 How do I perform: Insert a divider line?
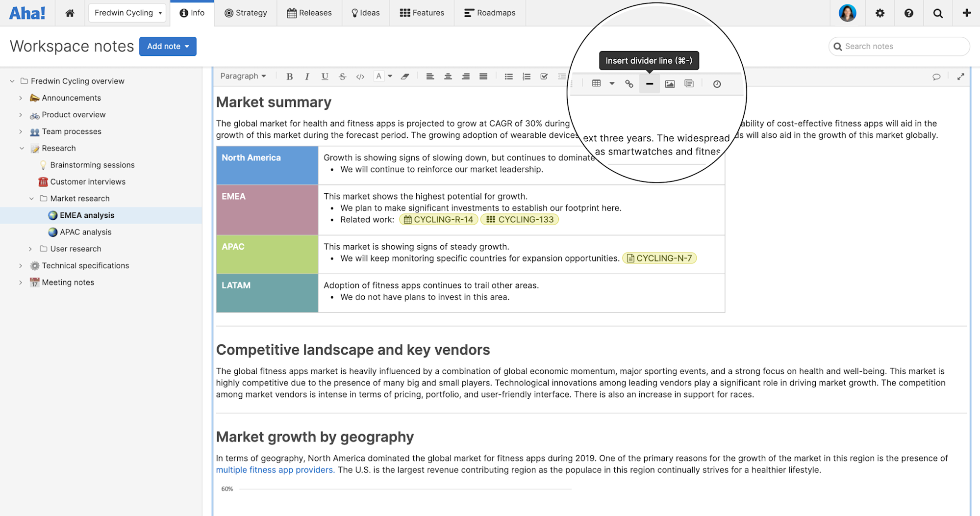click(x=649, y=83)
